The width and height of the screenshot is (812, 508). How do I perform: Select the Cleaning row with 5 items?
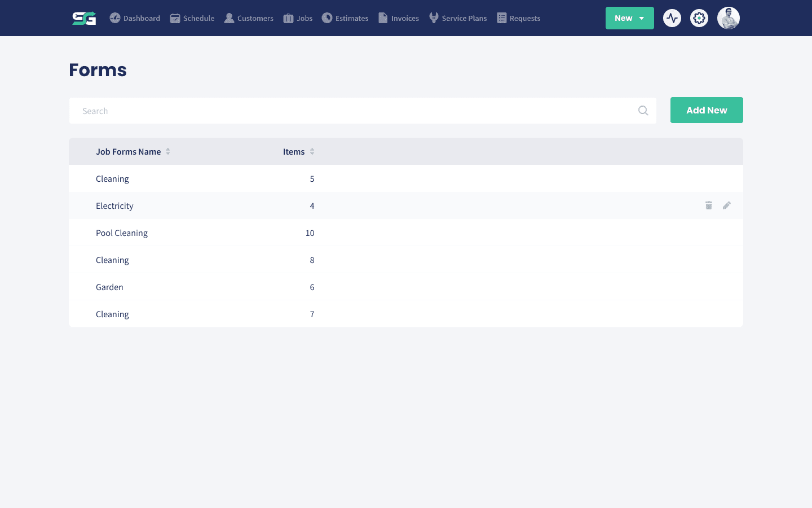point(406,178)
